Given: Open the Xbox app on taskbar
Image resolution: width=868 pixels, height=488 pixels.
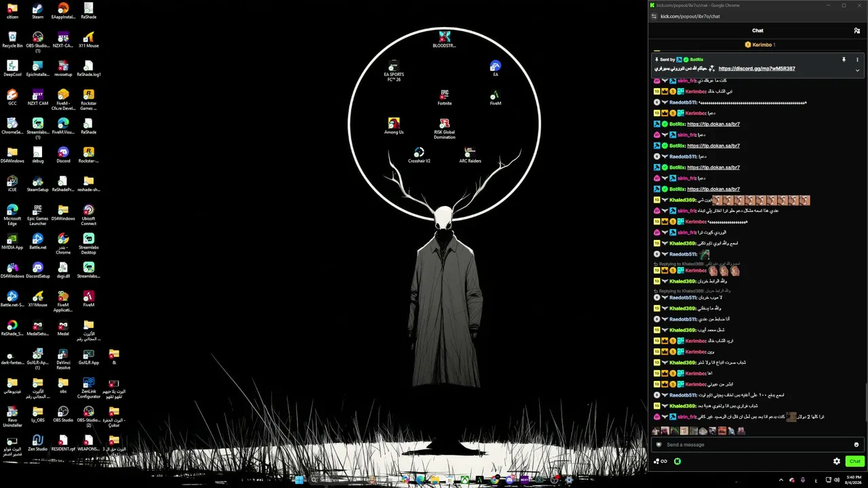Looking at the screenshot, I should [x=465, y=480].
